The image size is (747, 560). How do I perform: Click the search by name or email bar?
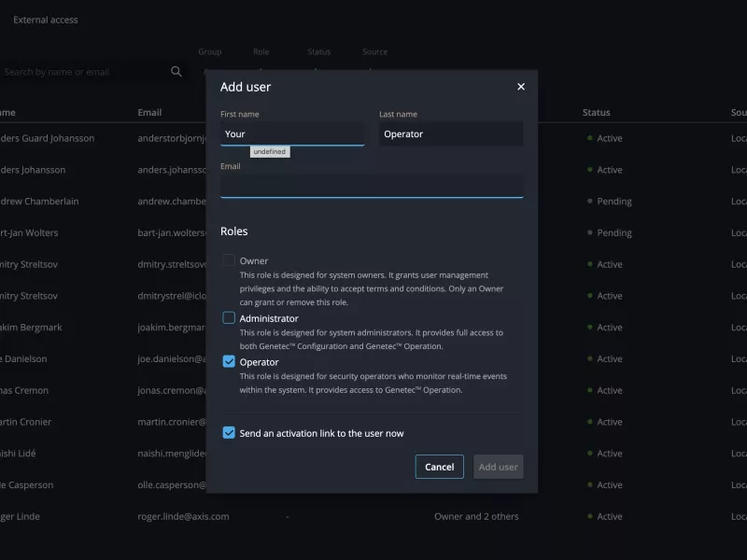[84, 71]
